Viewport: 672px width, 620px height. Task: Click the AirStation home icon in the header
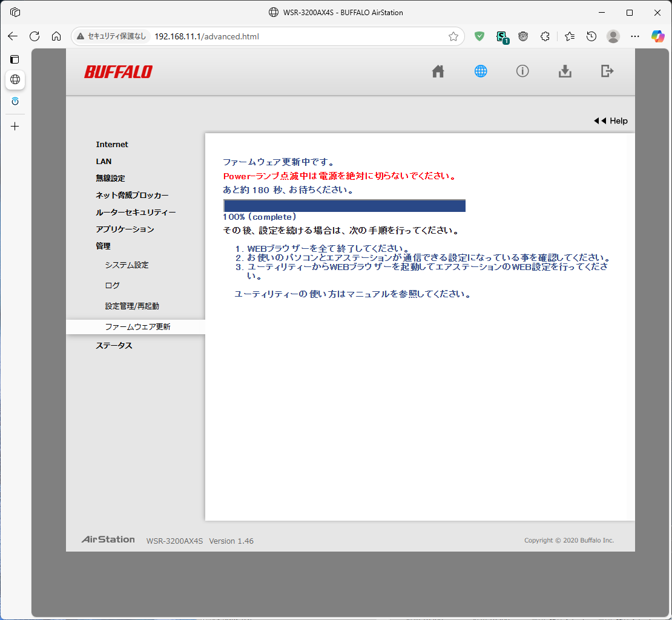click(x=438, y=71)
